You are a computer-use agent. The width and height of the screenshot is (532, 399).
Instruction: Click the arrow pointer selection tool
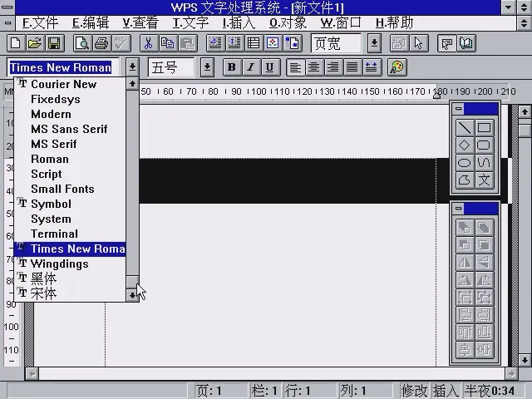[x=419, y=43]
